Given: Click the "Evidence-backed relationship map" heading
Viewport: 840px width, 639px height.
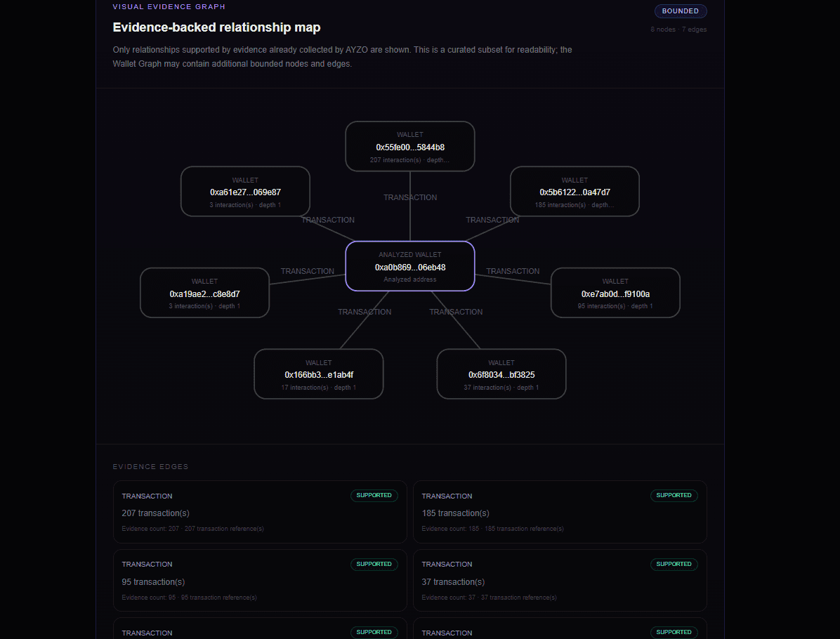Looking at the screenshot, I should [x=216, y=27].
